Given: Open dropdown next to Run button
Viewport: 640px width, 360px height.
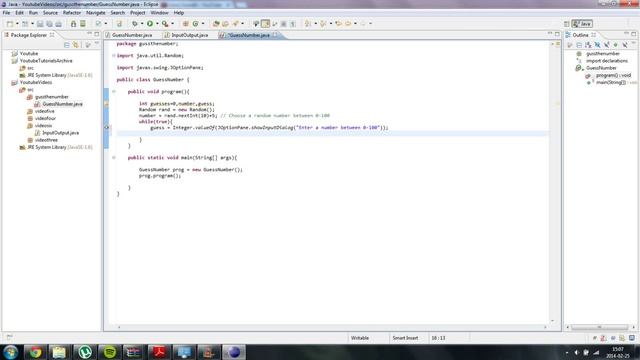Looking at the screenshot, I should [157, 24].
